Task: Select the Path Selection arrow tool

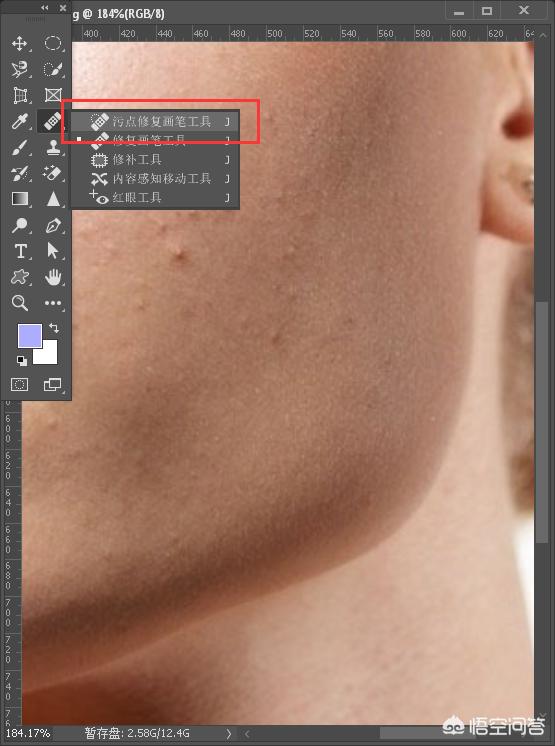Action: 53,251
